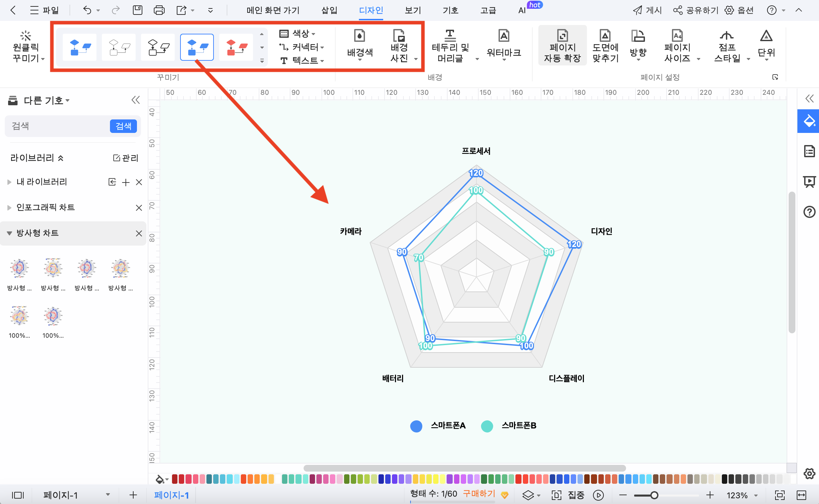Open 텍스트 text theme dropdown
This screenshot has height=504, width=819.
tap(302, 60)
